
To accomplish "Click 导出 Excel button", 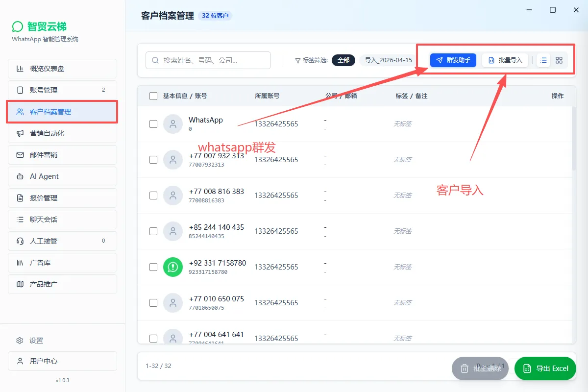I will coord(545,368).
